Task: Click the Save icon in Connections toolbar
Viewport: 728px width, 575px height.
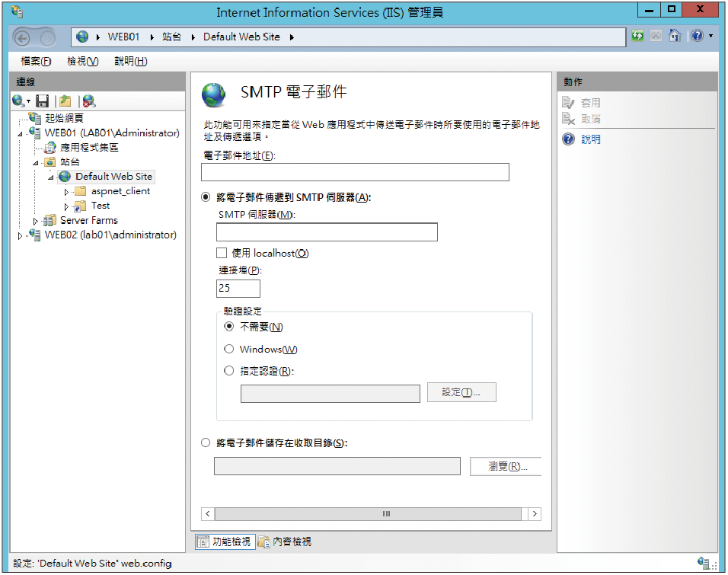Action: (x=43, y=101)
